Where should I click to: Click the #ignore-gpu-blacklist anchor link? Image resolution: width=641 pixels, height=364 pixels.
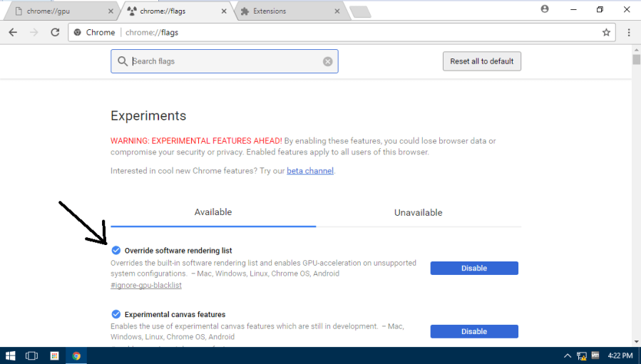tap(146, 285)
